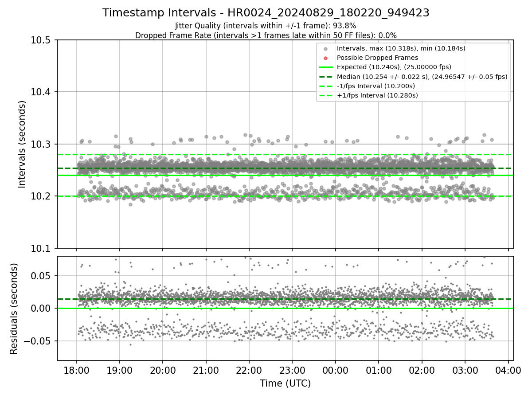Image resolution: width=532 pixels, height=399 pixels.
Task: Click the dark green dashed line sample beside 'Median'
Action: point(325,77)
